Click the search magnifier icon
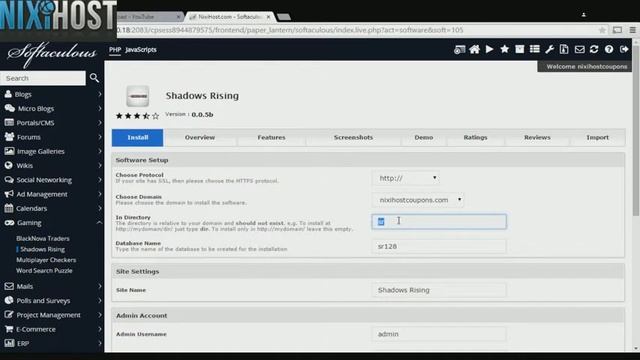 click(94, 78)
